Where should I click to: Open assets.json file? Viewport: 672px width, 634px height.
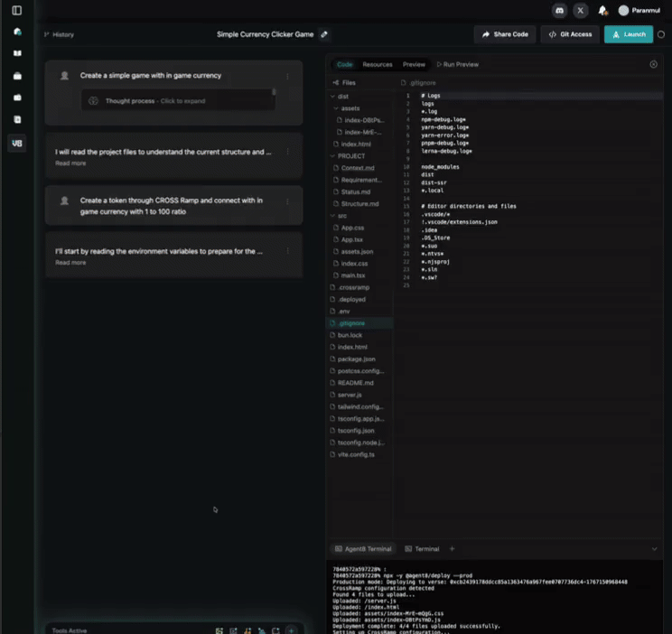(x=357, y=252)
